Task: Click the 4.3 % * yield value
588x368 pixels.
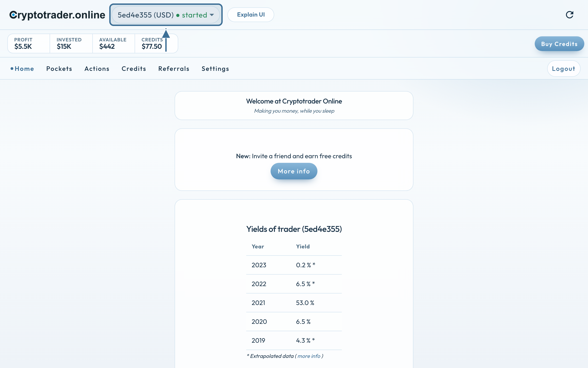Action: tap(305, 340)
